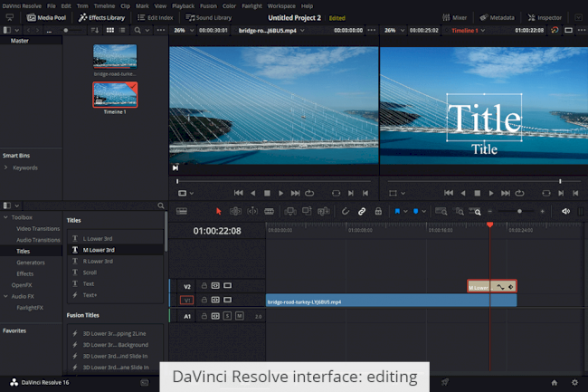Open the Edit Index panel

pyautogui.click(x=156, y=17)
